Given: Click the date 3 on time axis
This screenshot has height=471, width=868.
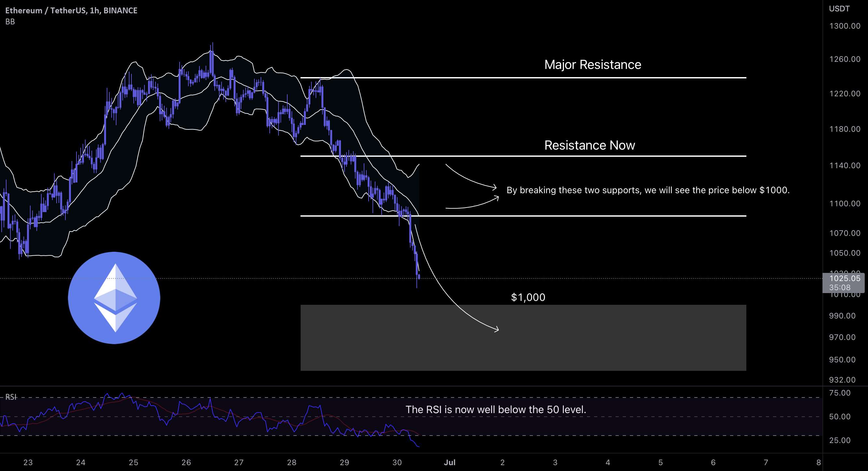Looking at the screenshot, I should (555, 462).
